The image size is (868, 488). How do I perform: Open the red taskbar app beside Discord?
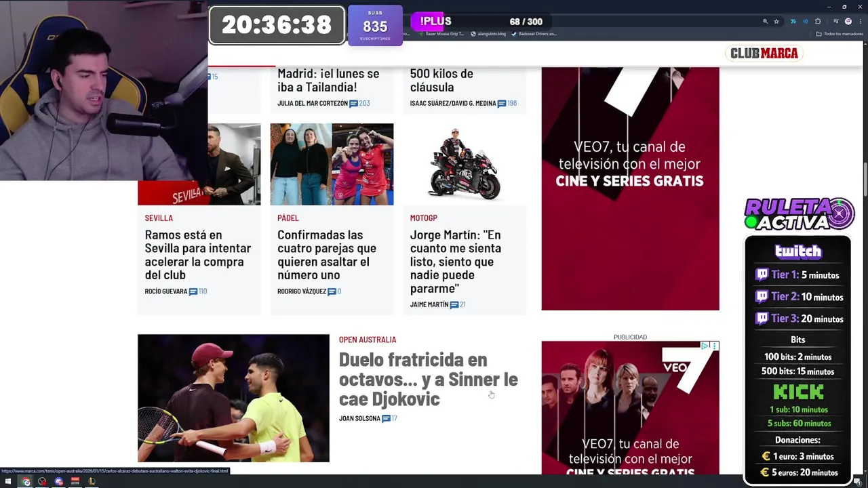[75, 481]
